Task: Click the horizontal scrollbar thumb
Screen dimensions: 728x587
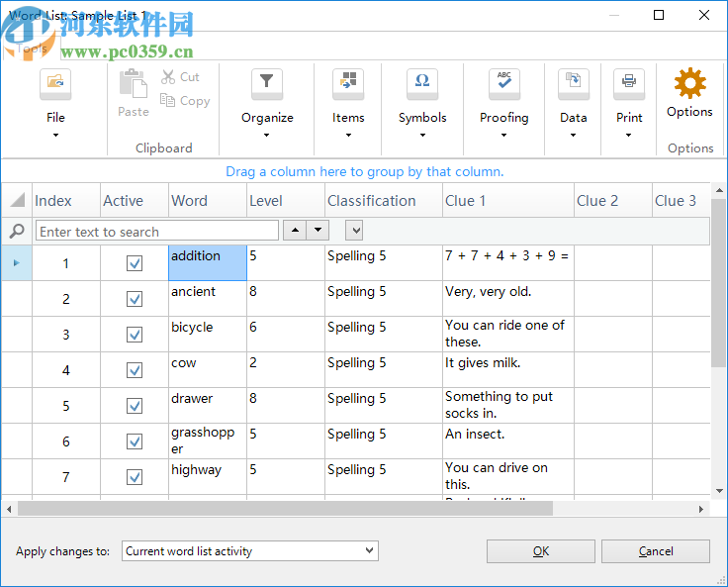Action: (x=285, y=509)
